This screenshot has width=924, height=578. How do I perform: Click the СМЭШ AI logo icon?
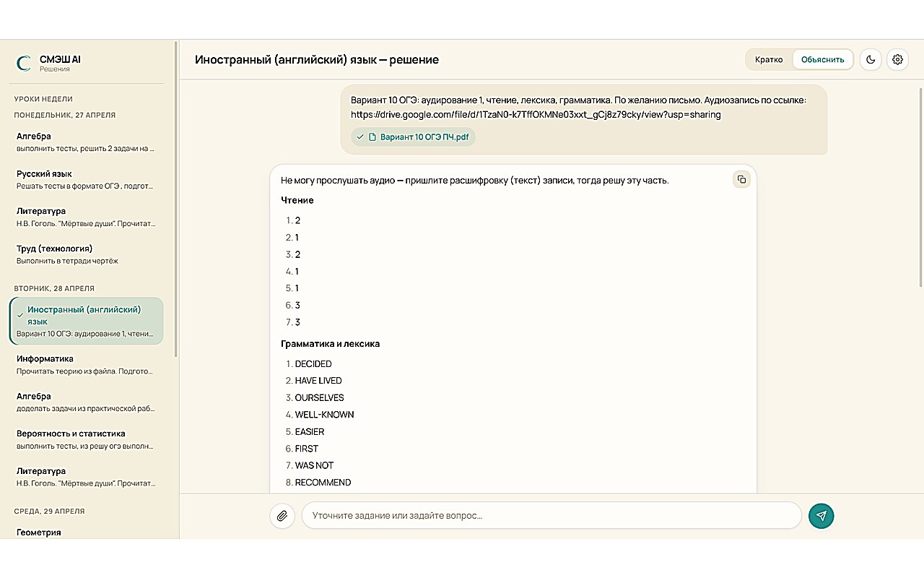tap(24, 64)
